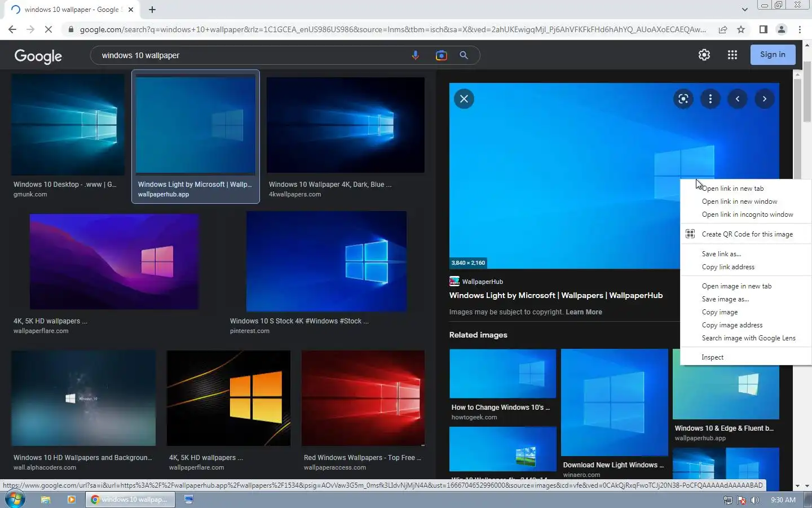Click the Related images heading
The height and width of the screenshot is (508, 812).
478,335
